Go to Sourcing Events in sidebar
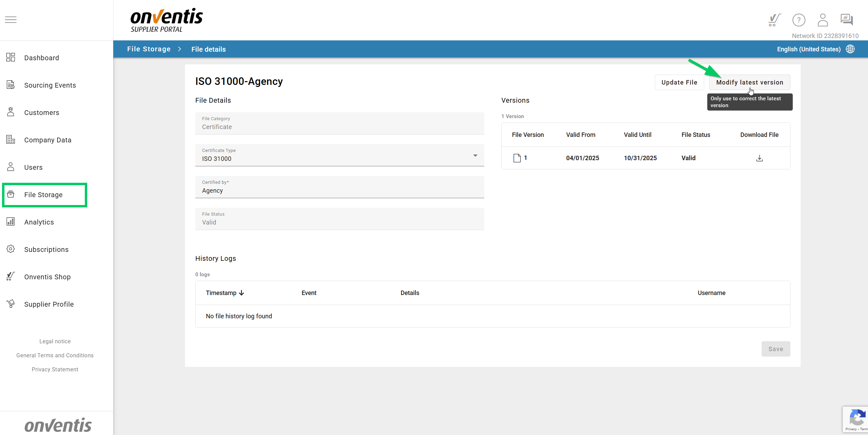 [x=50, y=85]
